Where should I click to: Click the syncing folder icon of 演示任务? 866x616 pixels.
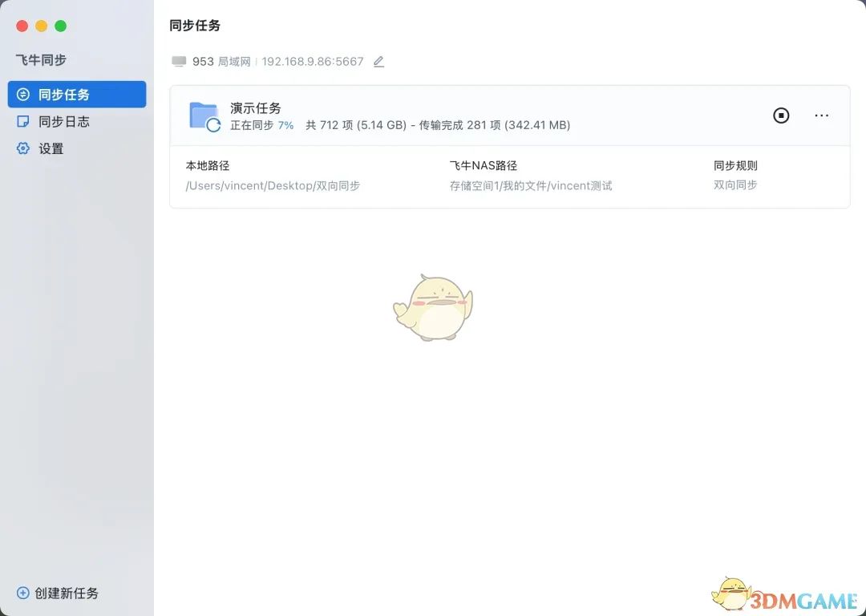[204, 115]
